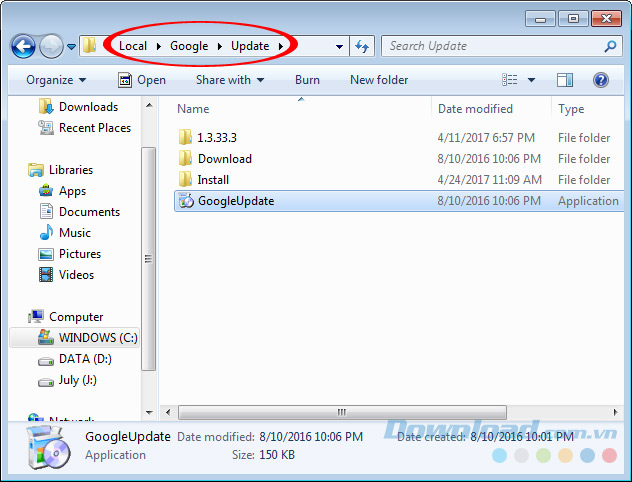The width and height of the screenshot is (632, 482).
Task: Open the Install folder
Action: click(x=213, y=180)
